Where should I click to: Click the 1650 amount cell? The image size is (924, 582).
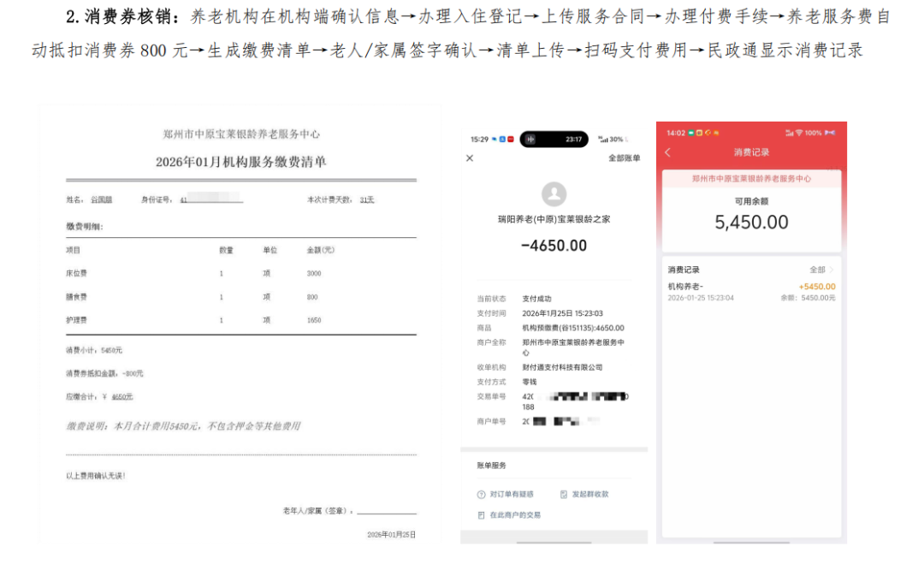pyautogui.click(x=314, y=320)
